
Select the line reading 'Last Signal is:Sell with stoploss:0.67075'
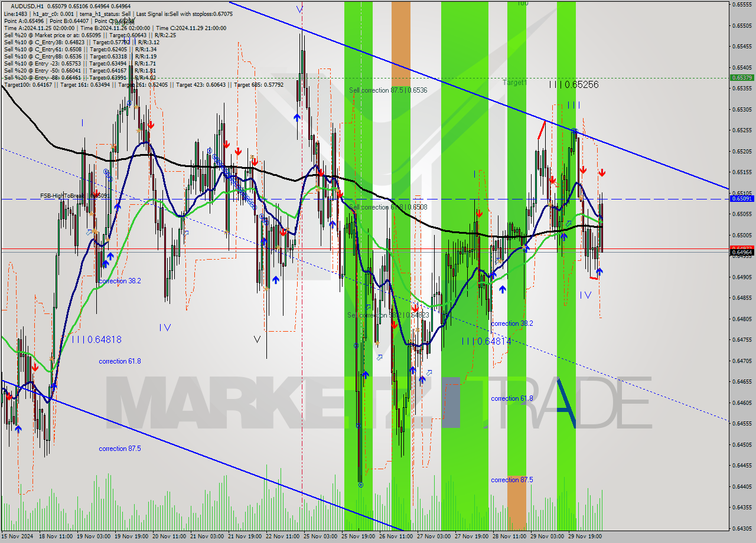pos(184,14)
